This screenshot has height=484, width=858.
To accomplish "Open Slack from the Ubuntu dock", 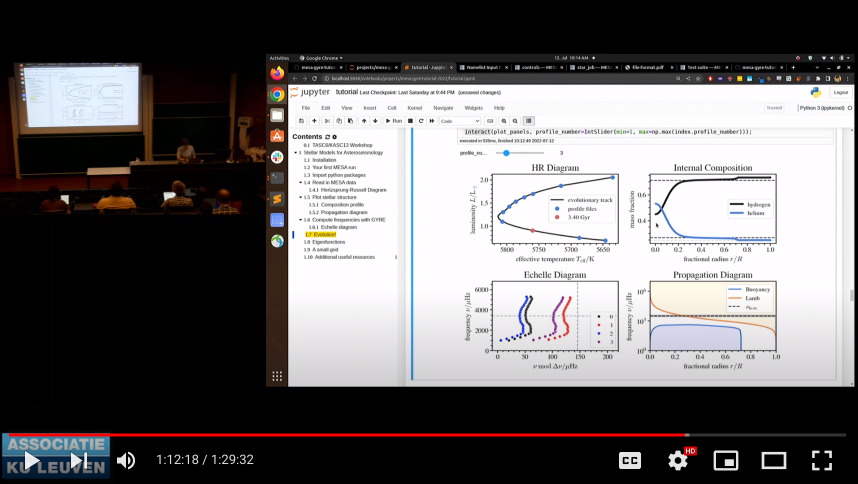I will tap(277, 157).
